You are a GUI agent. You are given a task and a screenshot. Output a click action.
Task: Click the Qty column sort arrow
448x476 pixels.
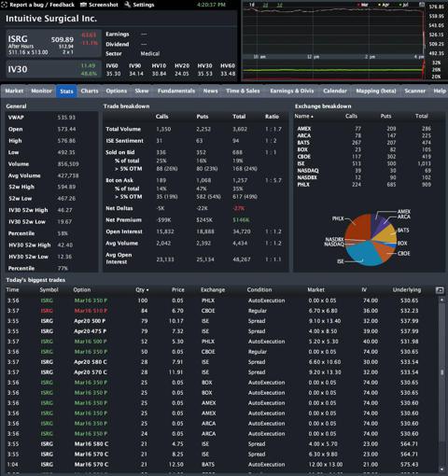click(x=147, y=290)
